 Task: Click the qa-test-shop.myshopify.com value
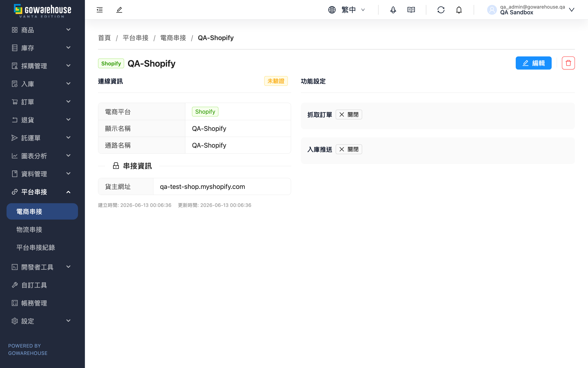click(202, 186)
